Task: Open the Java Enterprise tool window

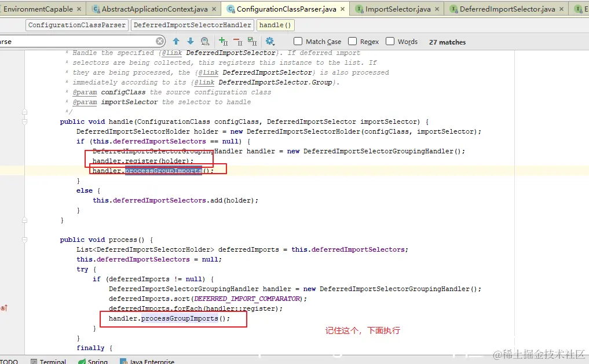Action: pyautogui.click(x=147, y=361)
